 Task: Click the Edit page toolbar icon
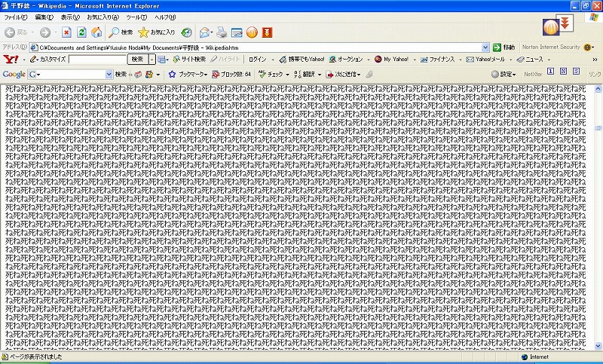[237, 32]
